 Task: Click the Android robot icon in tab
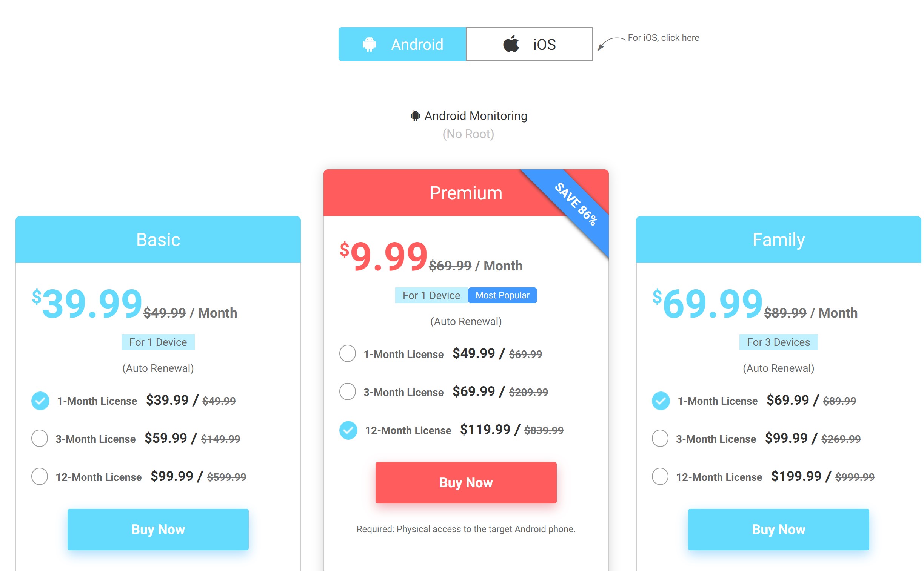[369, 44]
